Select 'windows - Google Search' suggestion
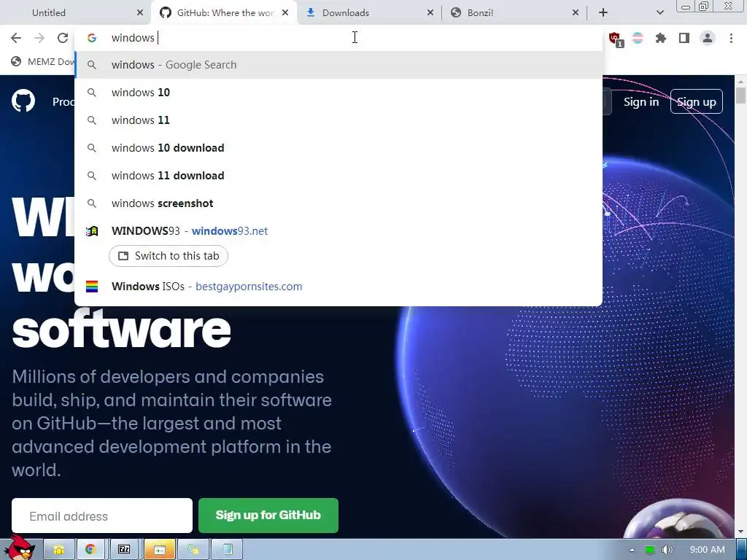 click(x=338, y=65)
